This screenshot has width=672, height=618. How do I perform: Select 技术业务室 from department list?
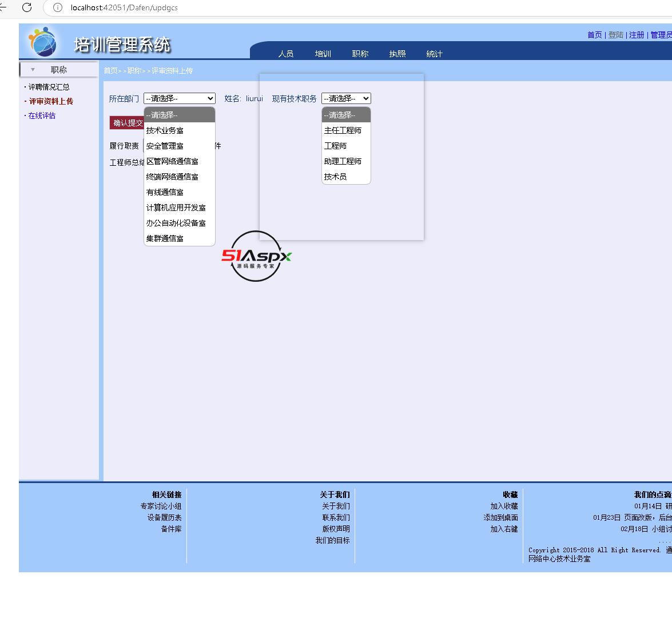(x=165, y=130)
